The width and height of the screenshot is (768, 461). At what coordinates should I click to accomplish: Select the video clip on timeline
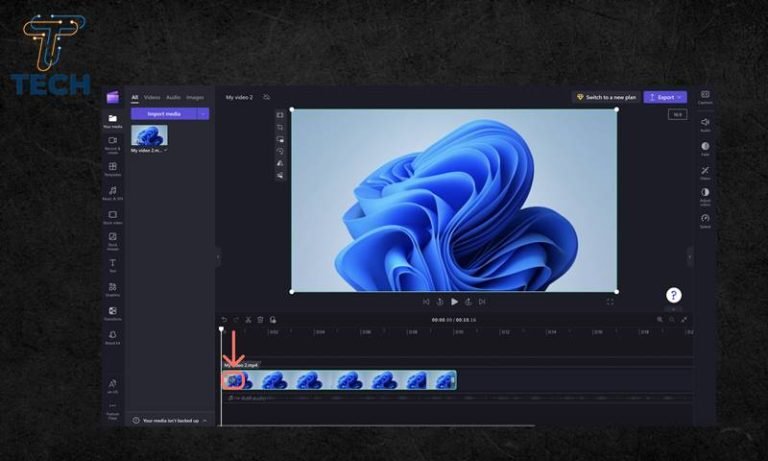[x=339, y=380]
